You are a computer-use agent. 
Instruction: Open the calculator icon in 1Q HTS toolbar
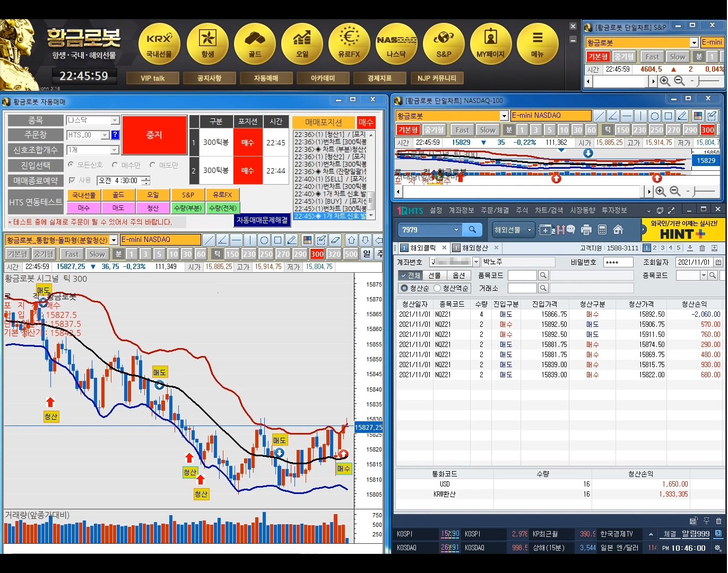click(602, 230)
